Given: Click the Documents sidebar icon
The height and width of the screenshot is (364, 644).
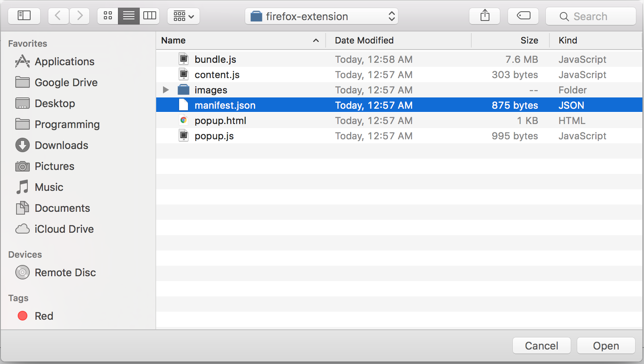Looking at the screenshot, I should pos(23,208).
